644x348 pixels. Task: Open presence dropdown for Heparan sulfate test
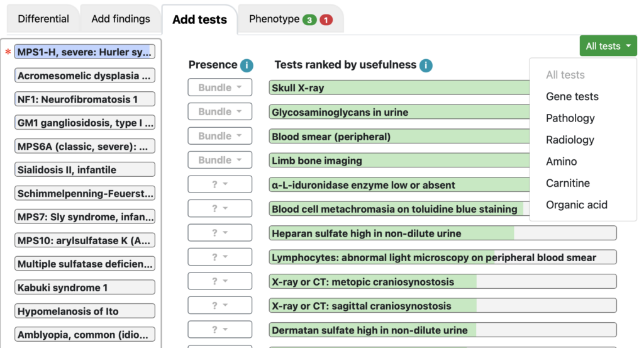pyautogui.click(x=219, y=233)
